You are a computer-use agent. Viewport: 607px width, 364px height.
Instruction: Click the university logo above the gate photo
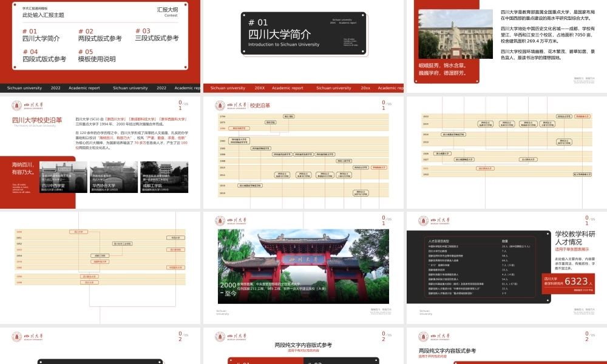231,220
